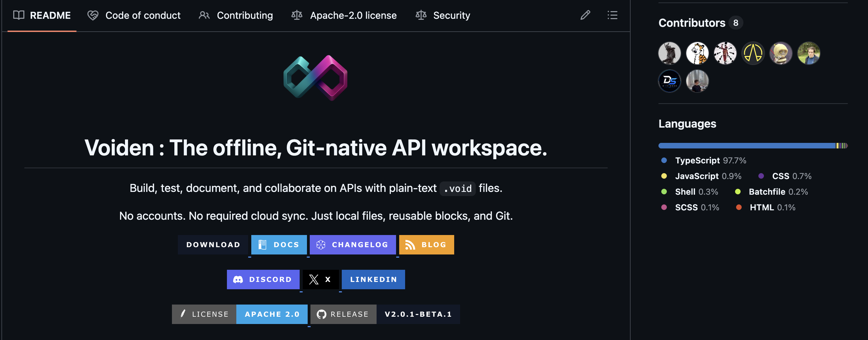Open the DOCS badge link

coord(279,245)
